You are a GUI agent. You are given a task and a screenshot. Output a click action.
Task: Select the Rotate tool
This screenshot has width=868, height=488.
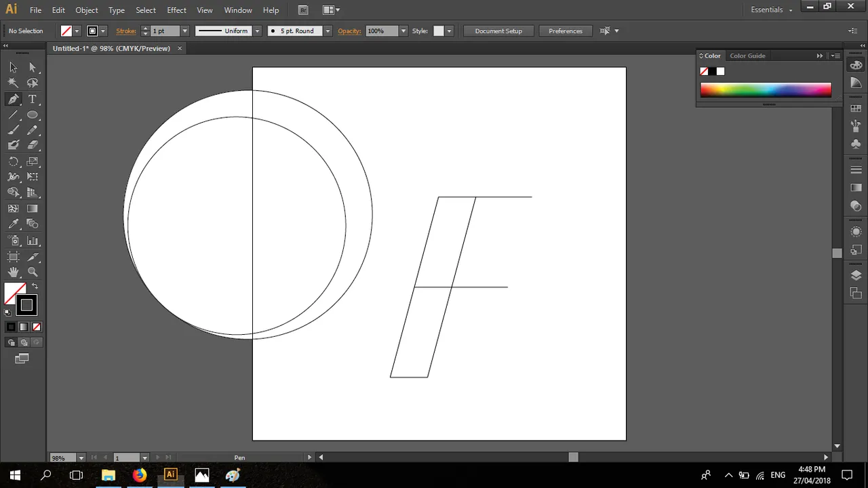[x=13, y=161]
